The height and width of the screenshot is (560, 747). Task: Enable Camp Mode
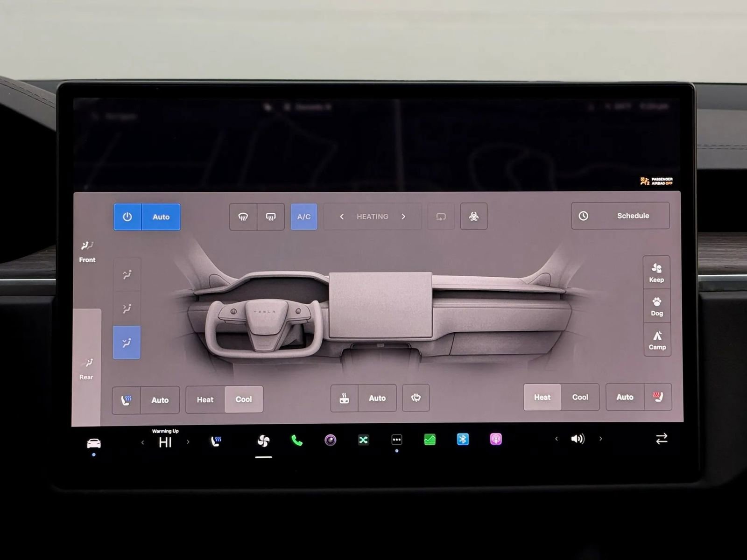pyautogui.click(x=657, y=340)
